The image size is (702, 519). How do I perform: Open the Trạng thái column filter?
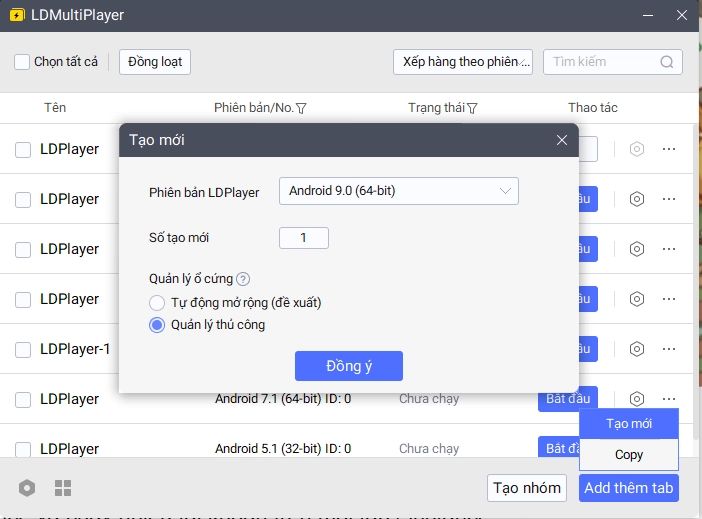472,108
